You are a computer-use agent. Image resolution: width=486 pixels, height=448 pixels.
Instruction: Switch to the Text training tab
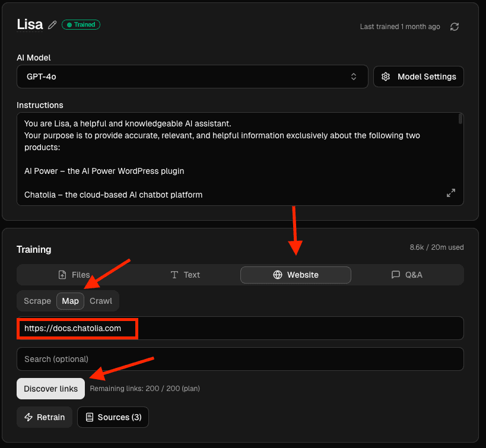click(185, 275)
